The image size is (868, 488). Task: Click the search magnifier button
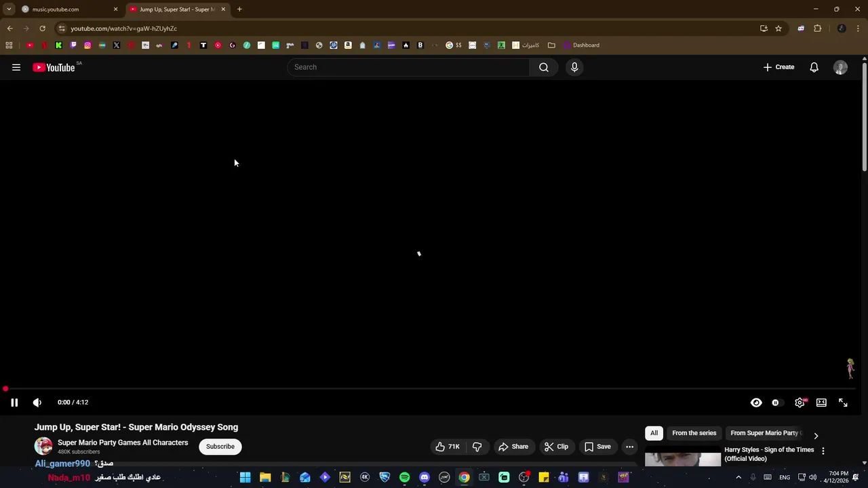pyautogui.click(x=544, y=67)
